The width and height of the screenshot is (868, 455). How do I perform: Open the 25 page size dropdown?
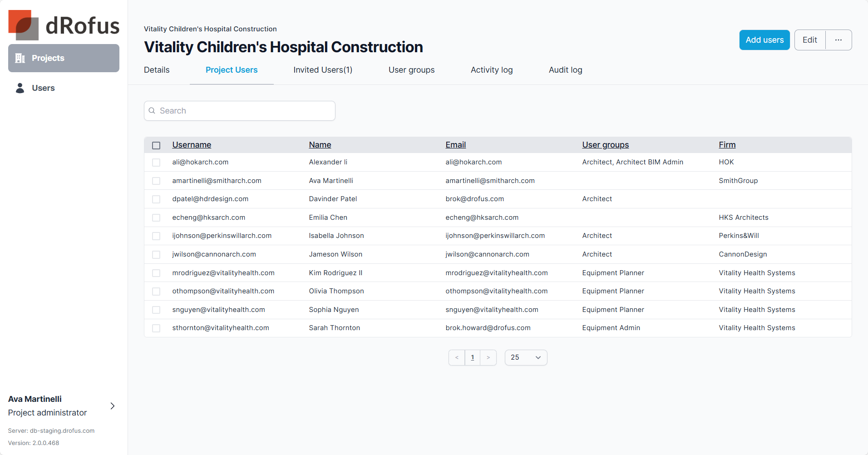tap(526, 357)
